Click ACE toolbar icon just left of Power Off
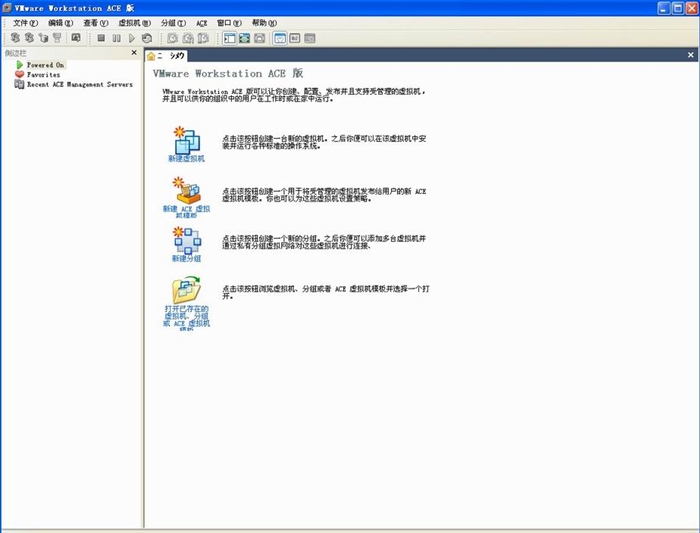700x533 pixels. click(x=76, y=38)
